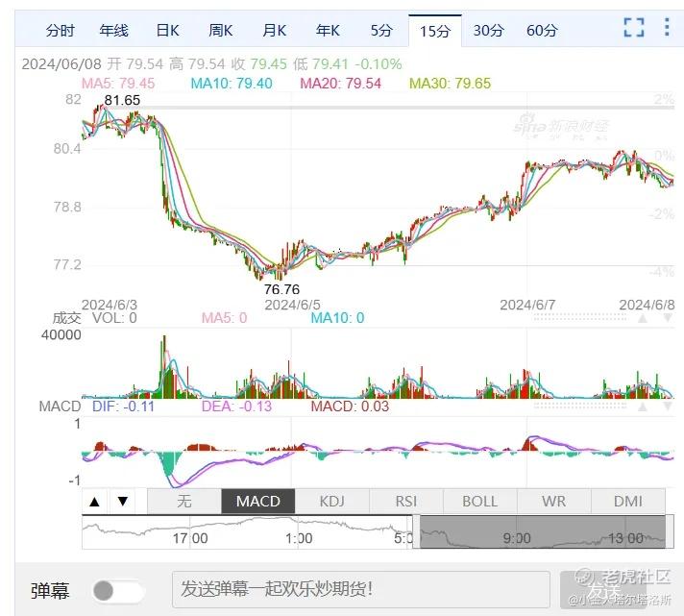Viewport: 684px width, 616px height.
Task: Select the BOLL indicator
Action: [x=479, y=502]
